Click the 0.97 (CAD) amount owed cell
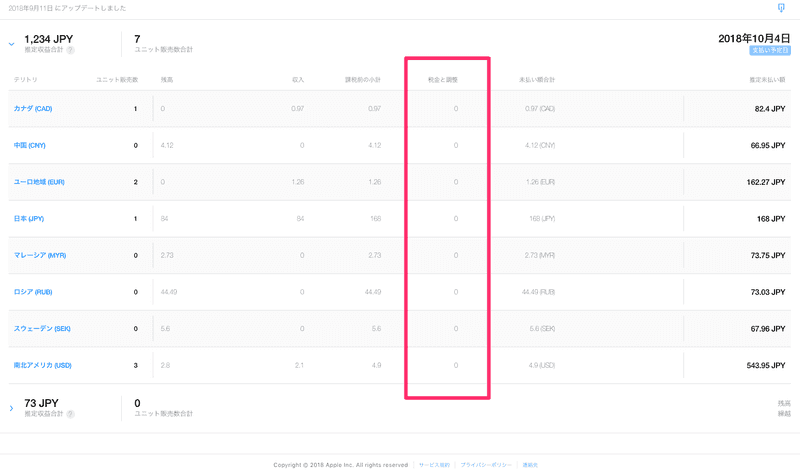Viewport: 800px width, 472px height. pos(540,109)
